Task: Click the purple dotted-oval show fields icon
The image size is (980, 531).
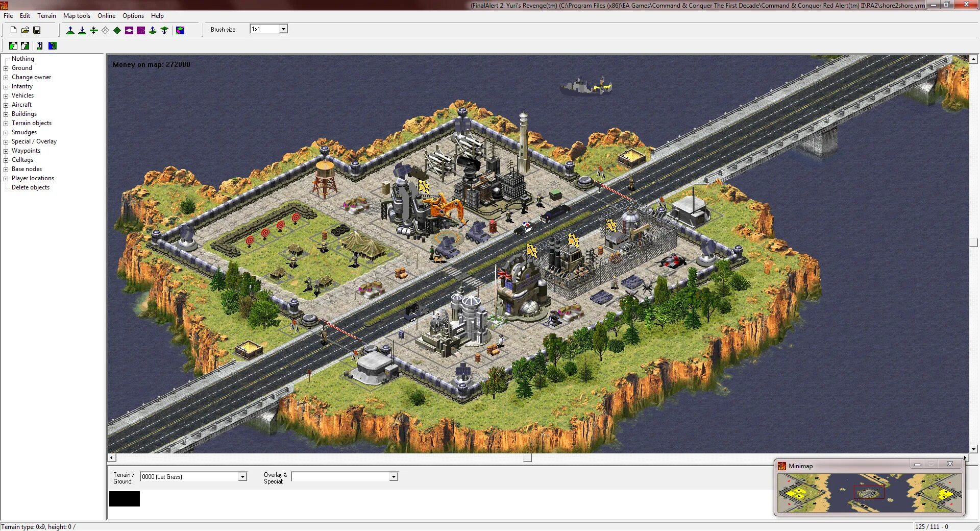Action: 141,30
